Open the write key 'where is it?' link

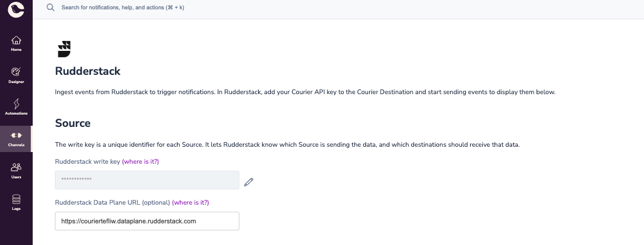click(141, 161)
